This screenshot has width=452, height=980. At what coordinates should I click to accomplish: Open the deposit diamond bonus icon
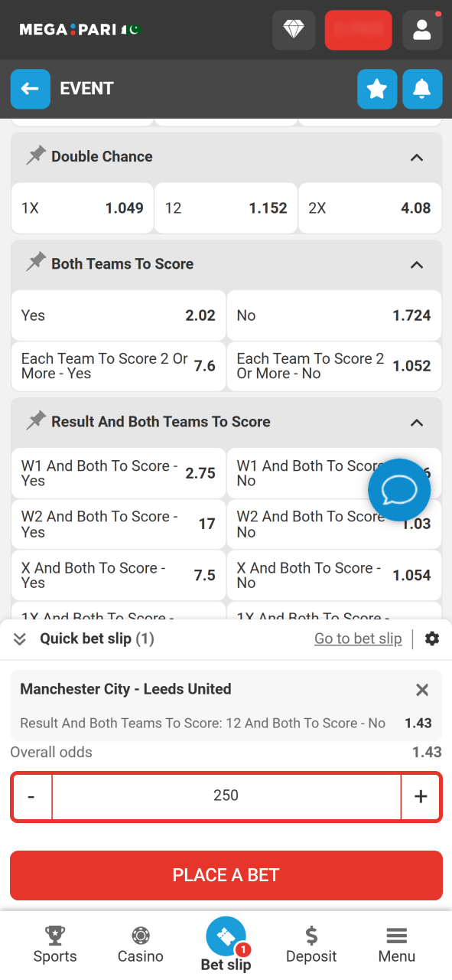(x=294, y=30)
